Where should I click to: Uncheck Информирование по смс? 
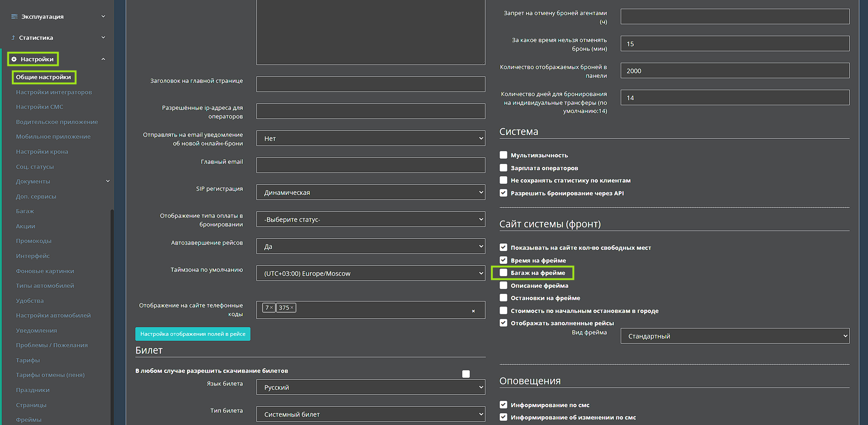[x=503, y=405]
